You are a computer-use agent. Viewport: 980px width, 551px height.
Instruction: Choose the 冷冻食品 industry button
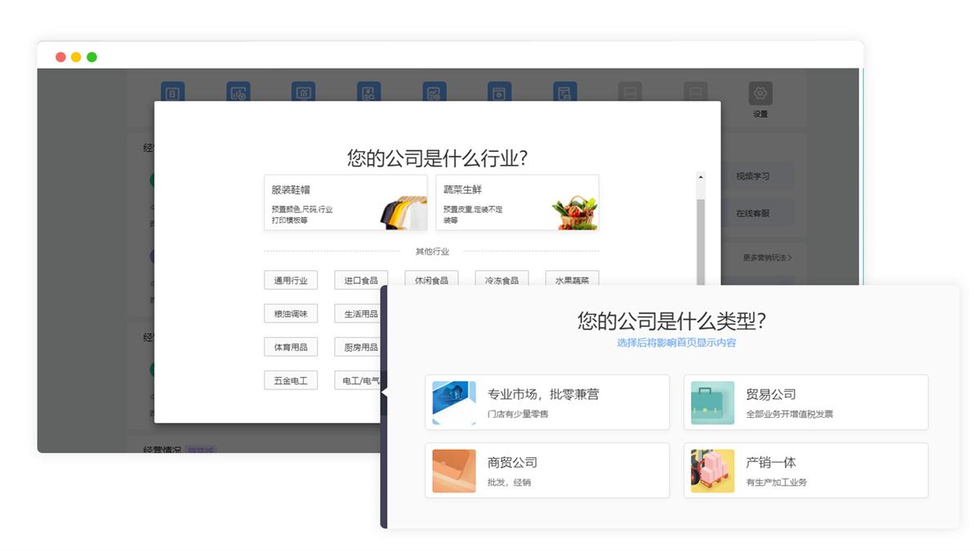tap(501, 279)
